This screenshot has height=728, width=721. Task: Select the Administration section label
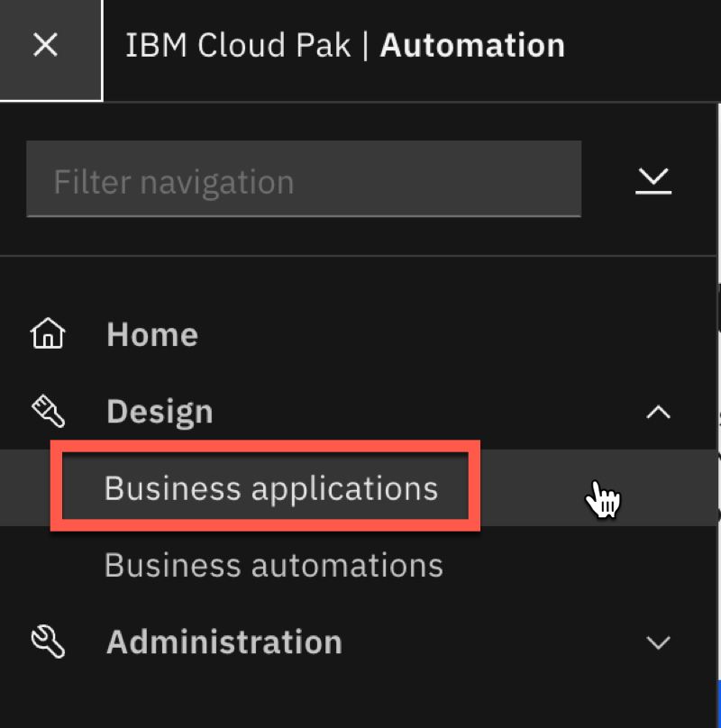pos(224,642)
